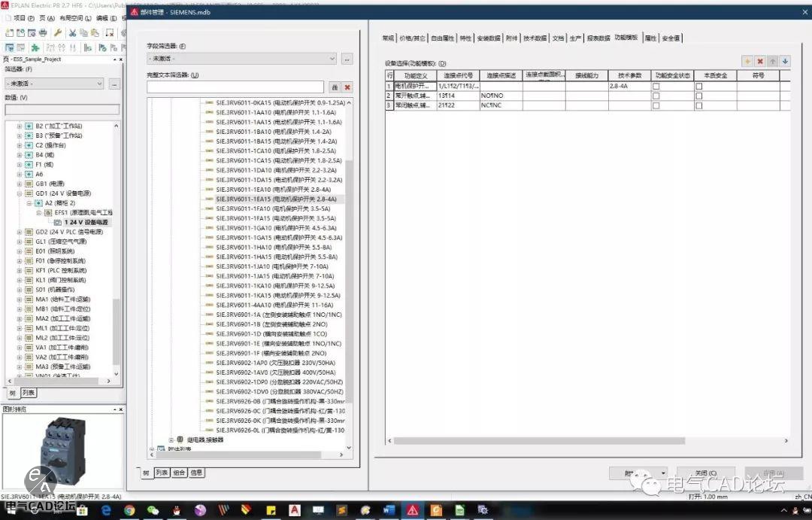Click the first project icon in top toolbar
The image size is (812, 520).
pyautogui.click(x=9, y=32)
